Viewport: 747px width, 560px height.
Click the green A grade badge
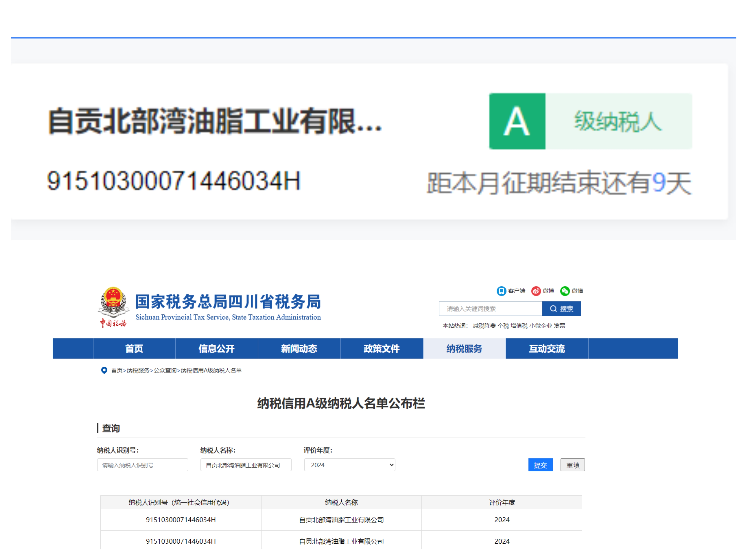tap(517, 121)
